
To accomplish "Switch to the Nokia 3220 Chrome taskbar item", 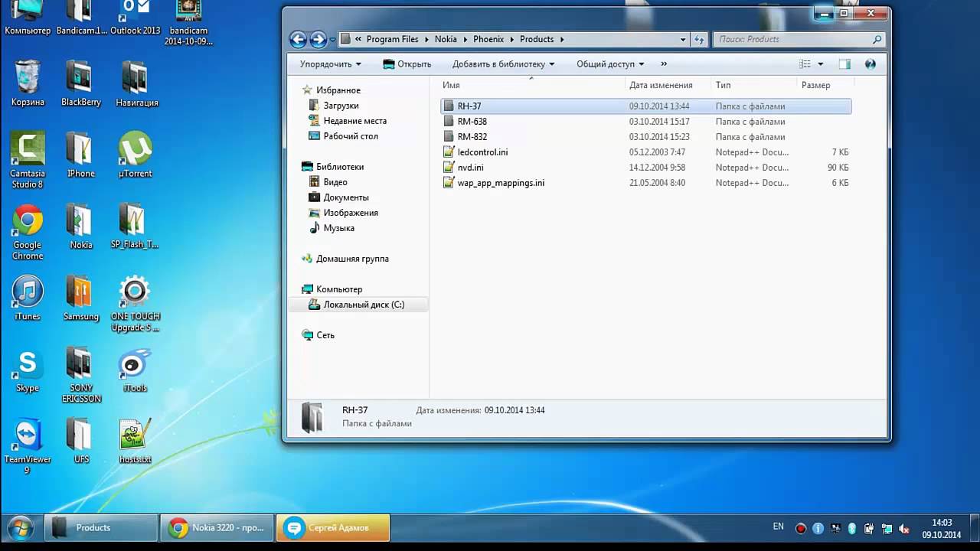I will (x=217, y=528).
